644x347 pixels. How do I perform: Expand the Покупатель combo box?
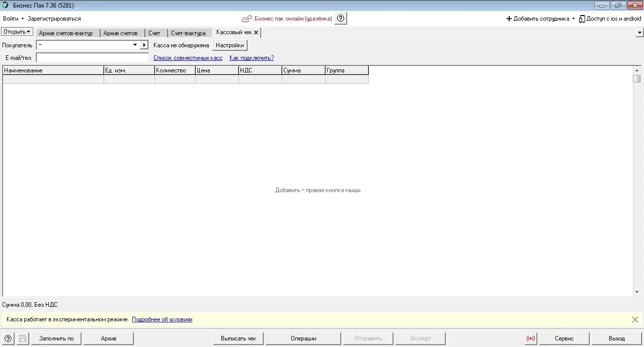[135, 45]
